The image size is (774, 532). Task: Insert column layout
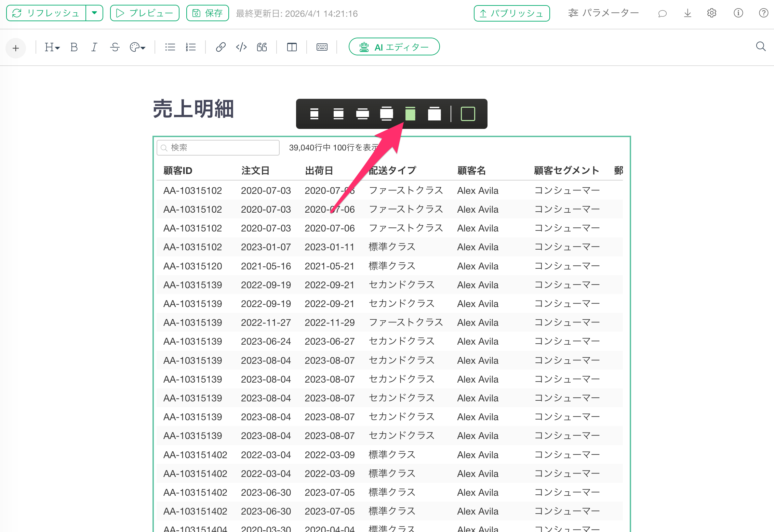point(292,47)
